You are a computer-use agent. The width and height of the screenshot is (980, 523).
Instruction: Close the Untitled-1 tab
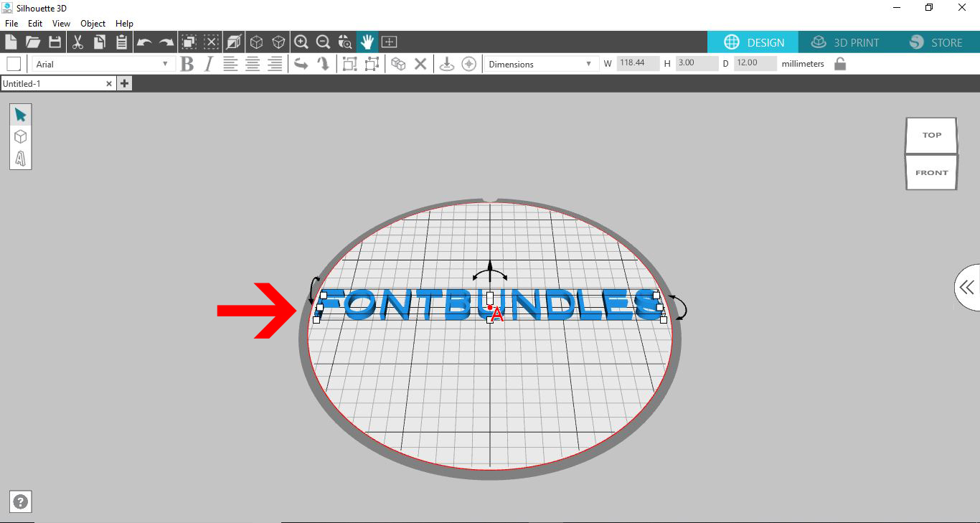[109, 83]
